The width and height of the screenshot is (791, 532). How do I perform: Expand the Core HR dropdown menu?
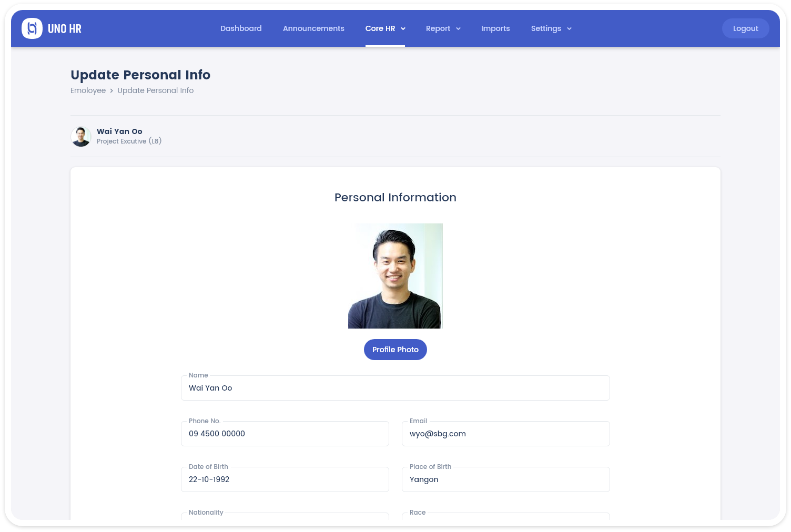click(x=385, y=28)
